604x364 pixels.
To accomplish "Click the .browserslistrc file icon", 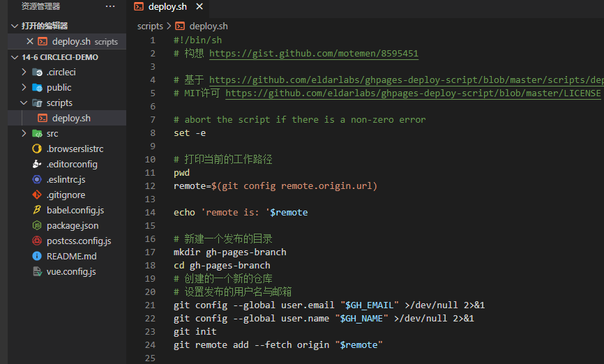I will pos(37,149).
